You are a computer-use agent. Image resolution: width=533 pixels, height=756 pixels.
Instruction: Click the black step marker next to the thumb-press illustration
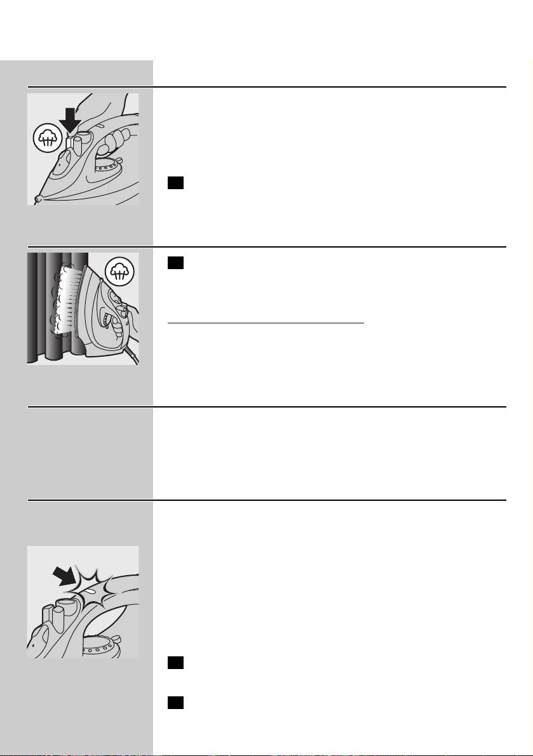[x=175, y=183]
